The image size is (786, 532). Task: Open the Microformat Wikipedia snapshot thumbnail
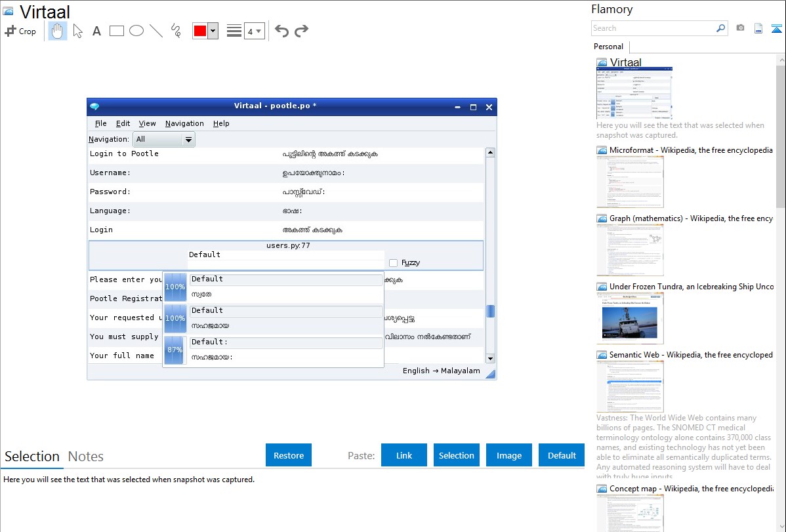pos(630,182)
